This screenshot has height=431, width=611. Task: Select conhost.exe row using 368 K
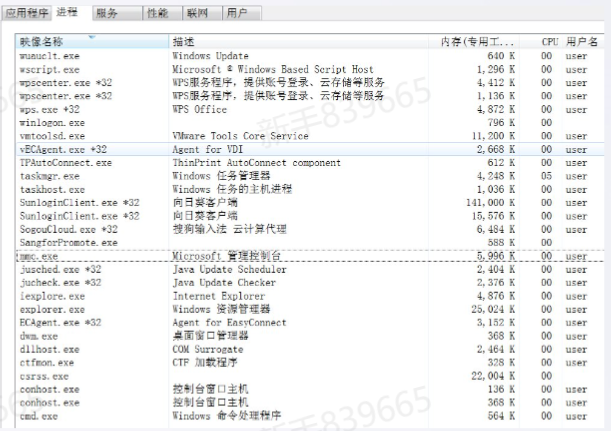(x=310, y=403)
